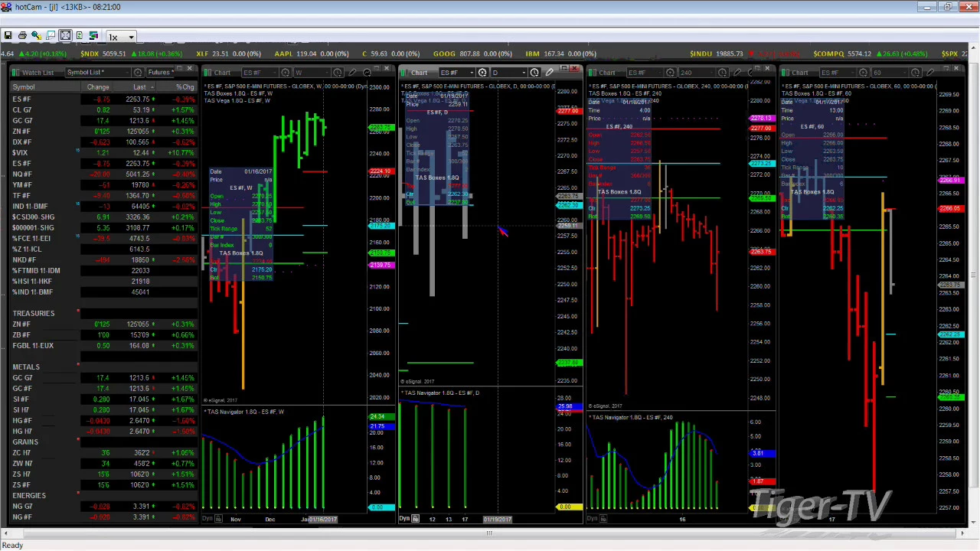The height and width of the screenshot is (551, 980).
Task: Select the weekly Chart tab label
Action: tap(221, 73)
